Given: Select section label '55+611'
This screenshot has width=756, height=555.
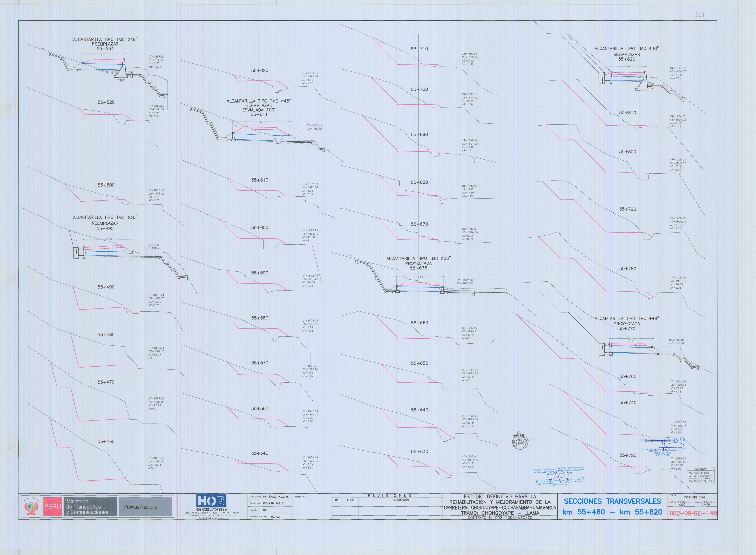Looking at the screenshot, I should pyautogui.click(x=259, y=115).
